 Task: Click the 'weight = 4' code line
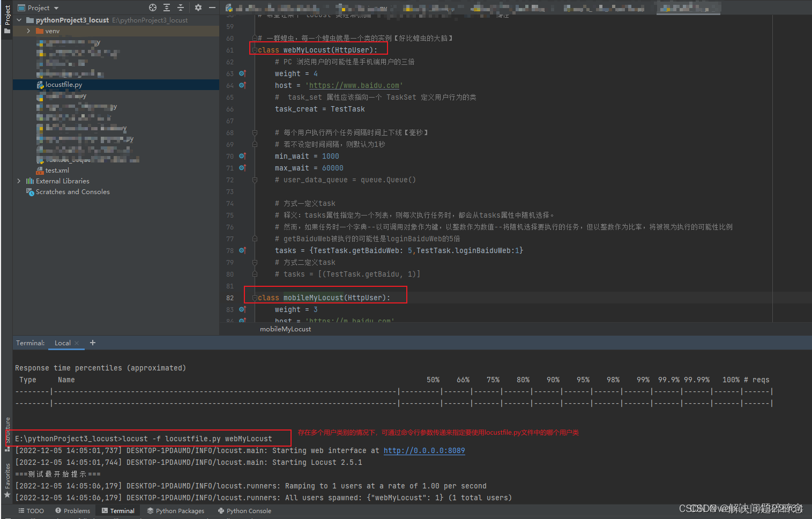pyautogui.click(x=296, y=74)
